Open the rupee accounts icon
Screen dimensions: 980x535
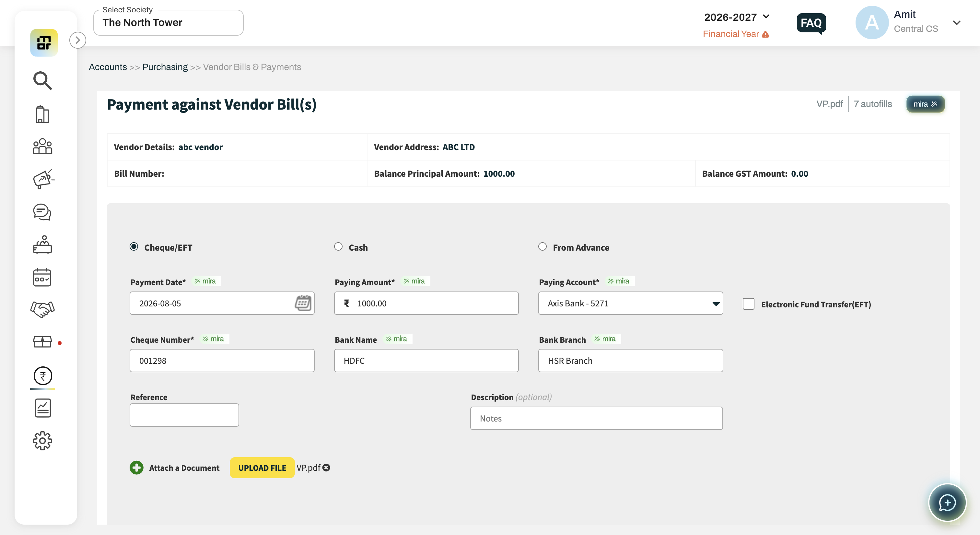(42, 375)
